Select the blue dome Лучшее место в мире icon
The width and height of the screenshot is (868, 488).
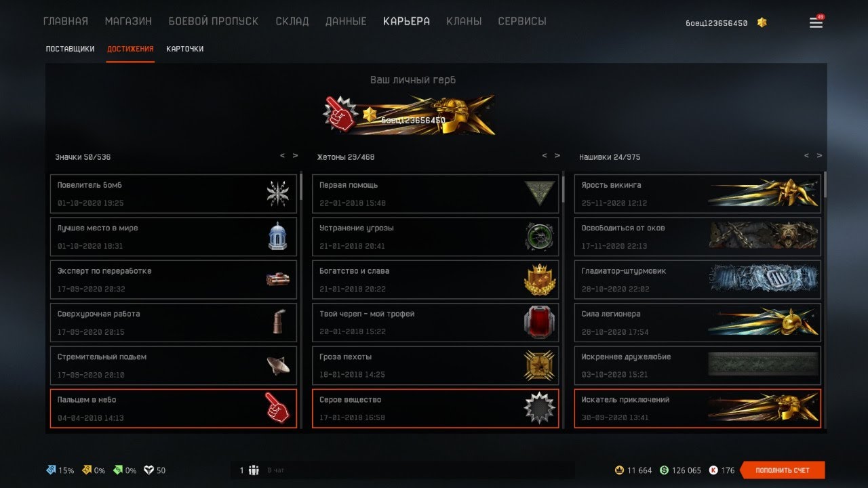[277, 237]
